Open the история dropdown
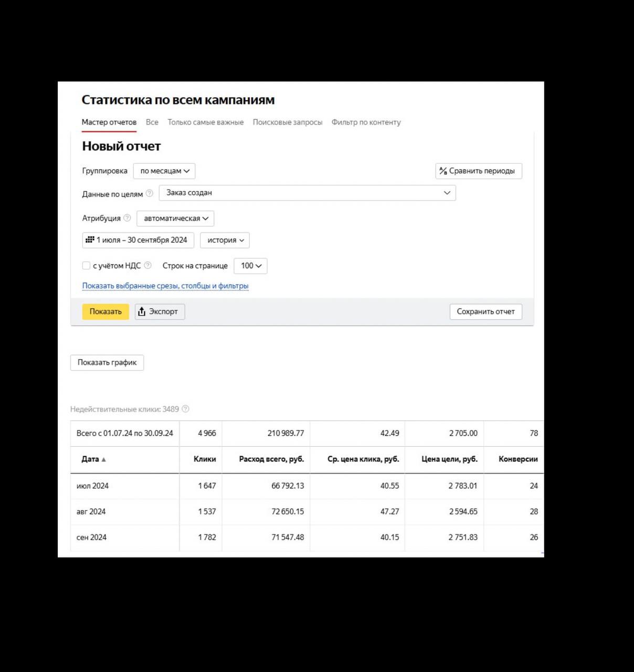634x672 pixels. point(225,240)
